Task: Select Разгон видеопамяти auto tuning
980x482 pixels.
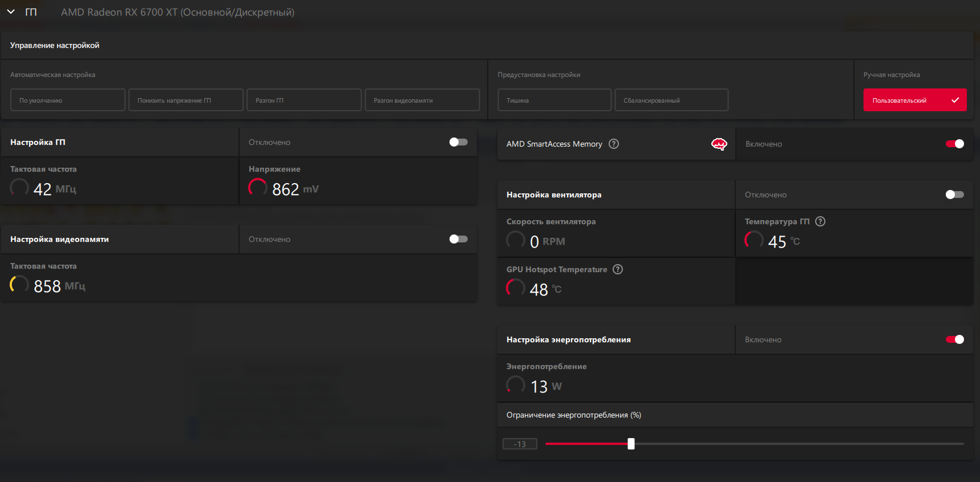Action: coord(422,100)
